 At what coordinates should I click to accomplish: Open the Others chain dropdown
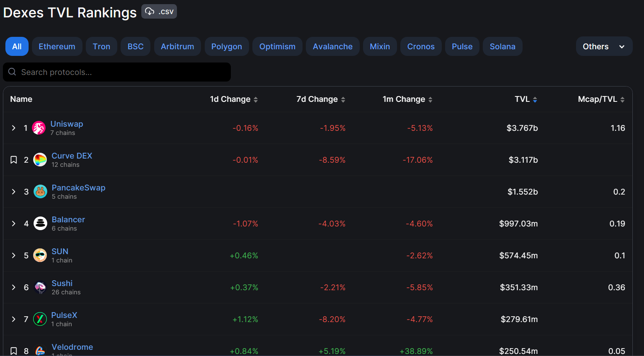[604, 46]
